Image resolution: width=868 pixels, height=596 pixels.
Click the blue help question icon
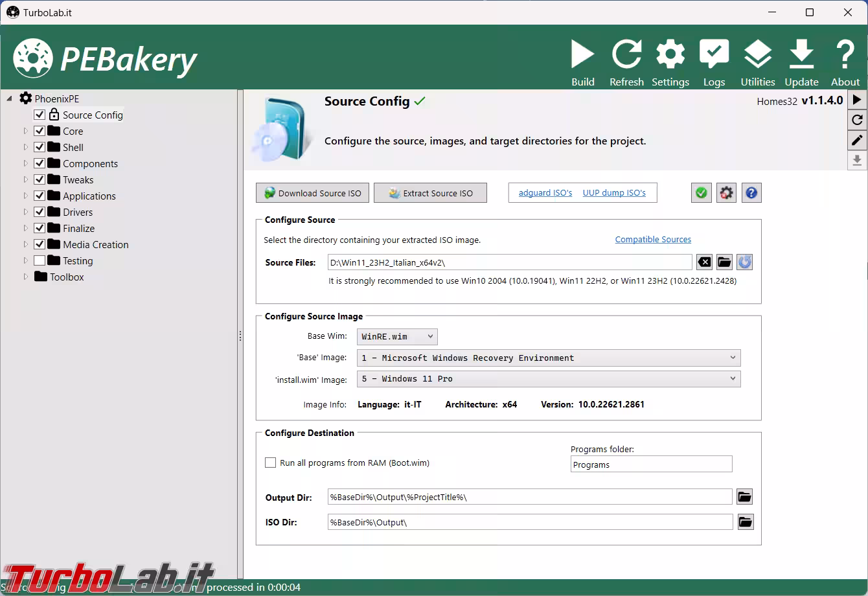[751, 193]
